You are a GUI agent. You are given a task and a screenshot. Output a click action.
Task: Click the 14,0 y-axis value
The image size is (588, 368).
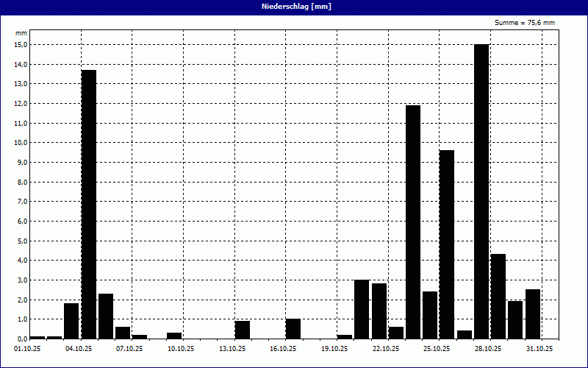click(20, 64)
